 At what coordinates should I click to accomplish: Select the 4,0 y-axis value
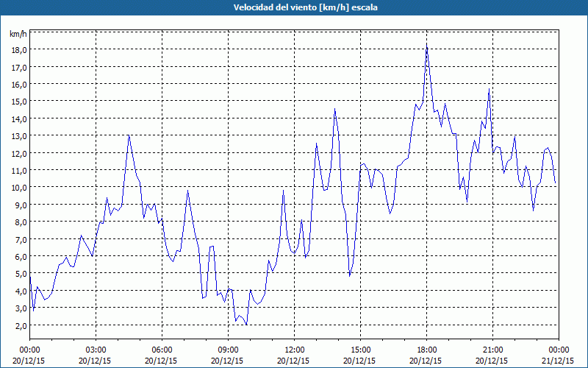tap(22, 291)
